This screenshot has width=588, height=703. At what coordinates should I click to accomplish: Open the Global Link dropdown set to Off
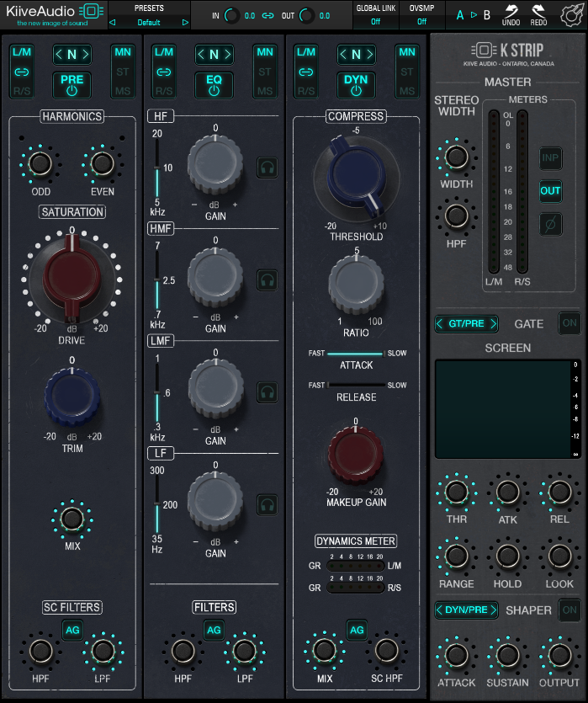click(x=374, y=22)
